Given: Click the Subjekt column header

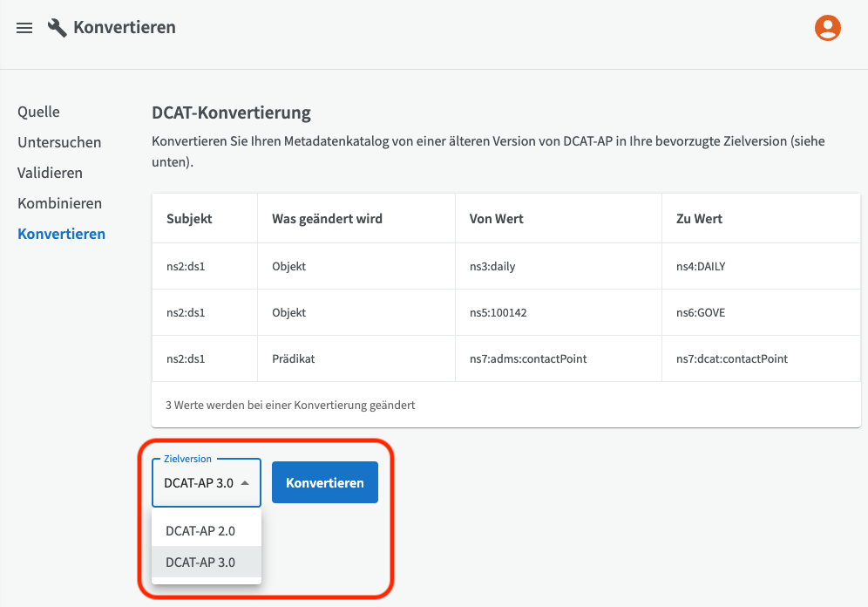Looking at the screenshot, I should (x=189, y=219).
